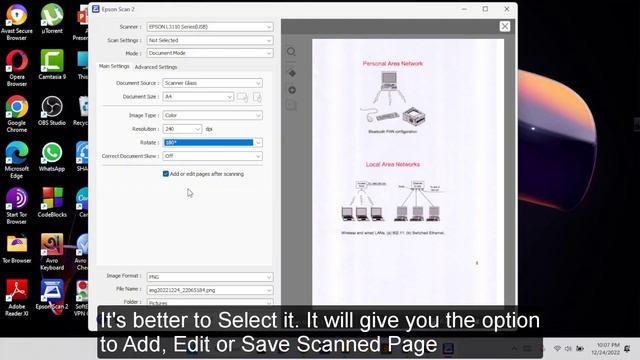The height and width of the screenshot is (360, 640).
Task: Open the Resolution 240 dpi dropdown
Action: point(182,129)
